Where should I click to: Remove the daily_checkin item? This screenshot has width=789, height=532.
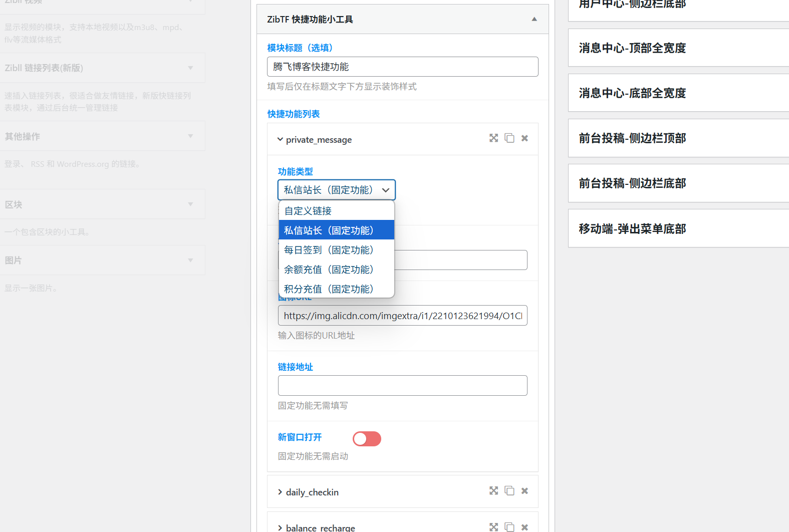click(x=524, y=491)
